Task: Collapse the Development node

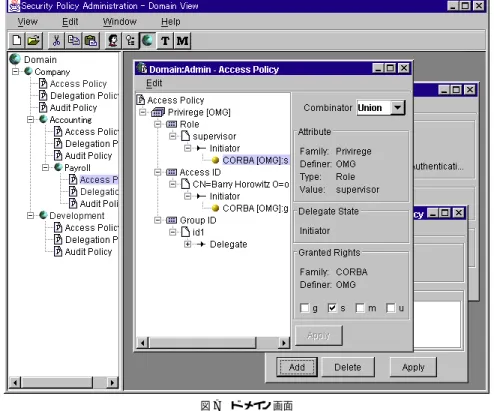Action: pyautogui.click(x=30, y=215)
